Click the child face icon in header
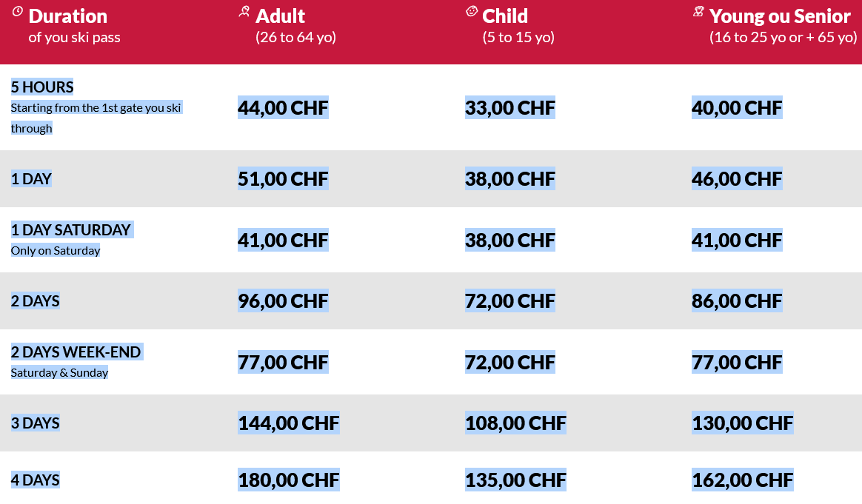This screenshot has height=504, width=862. pos(472,11)
